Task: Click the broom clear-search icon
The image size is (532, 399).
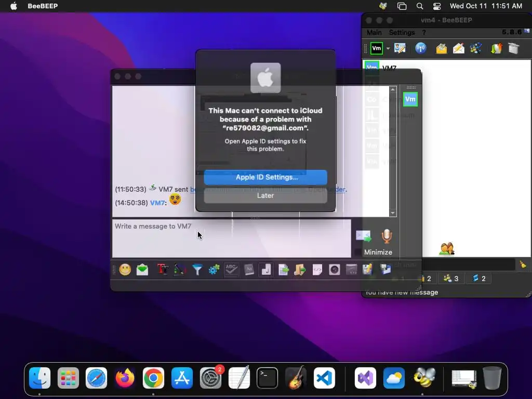Action: [523, 264]
